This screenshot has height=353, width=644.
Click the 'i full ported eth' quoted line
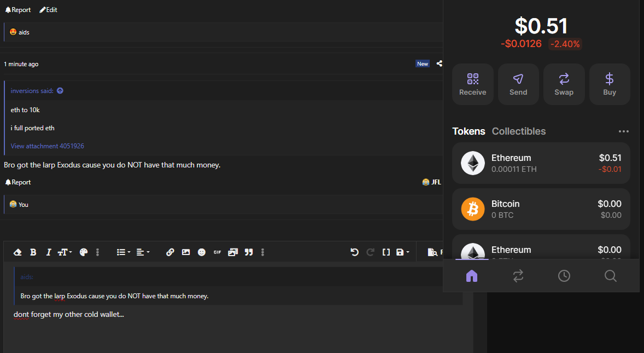tap(32, 128)
